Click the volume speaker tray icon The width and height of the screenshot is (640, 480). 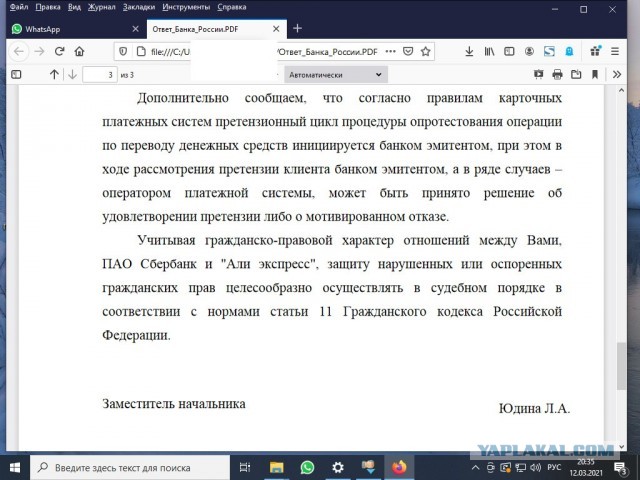coord(535,468)
